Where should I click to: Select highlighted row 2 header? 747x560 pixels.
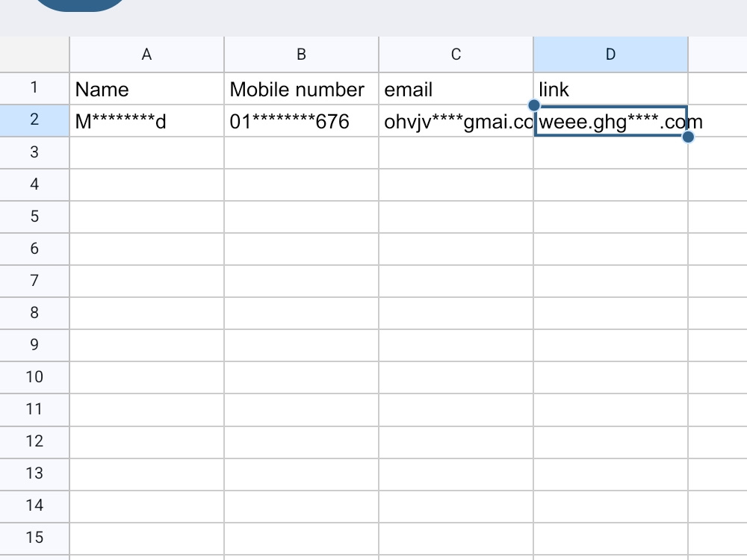34,120
